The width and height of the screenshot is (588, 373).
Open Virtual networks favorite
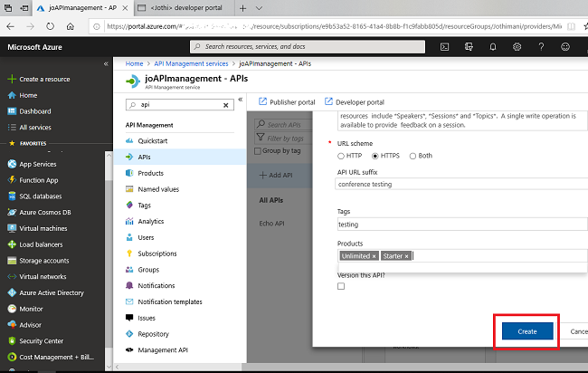37,277
